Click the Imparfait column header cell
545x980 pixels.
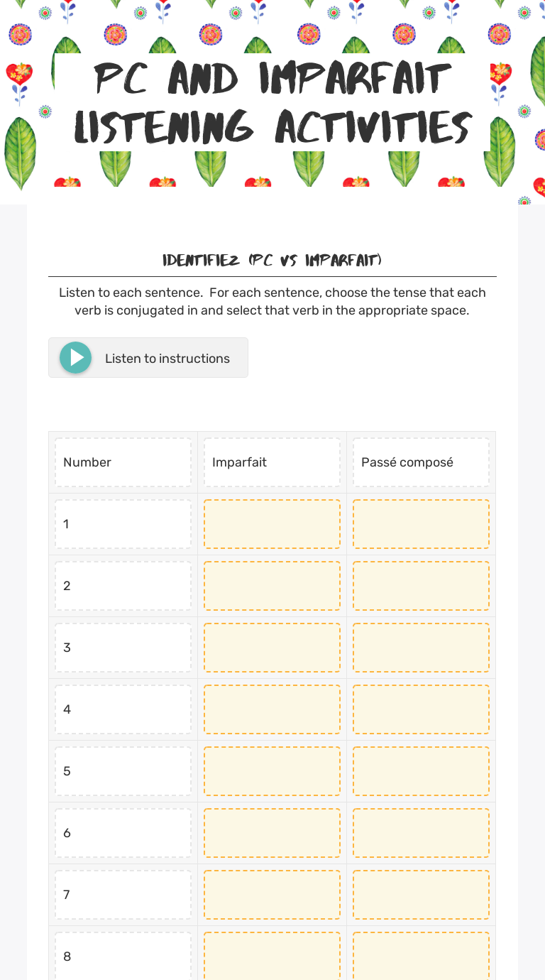click(272, 462)
